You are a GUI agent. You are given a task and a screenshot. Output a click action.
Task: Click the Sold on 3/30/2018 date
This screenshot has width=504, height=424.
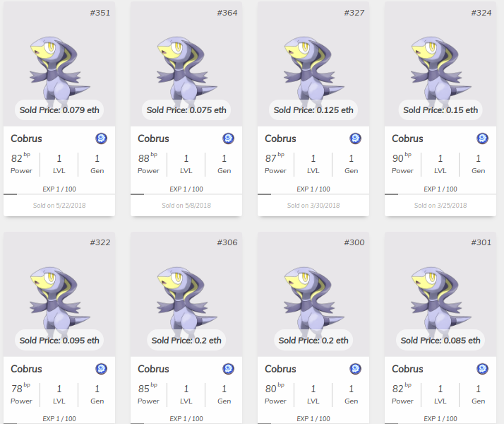point(313,205)
